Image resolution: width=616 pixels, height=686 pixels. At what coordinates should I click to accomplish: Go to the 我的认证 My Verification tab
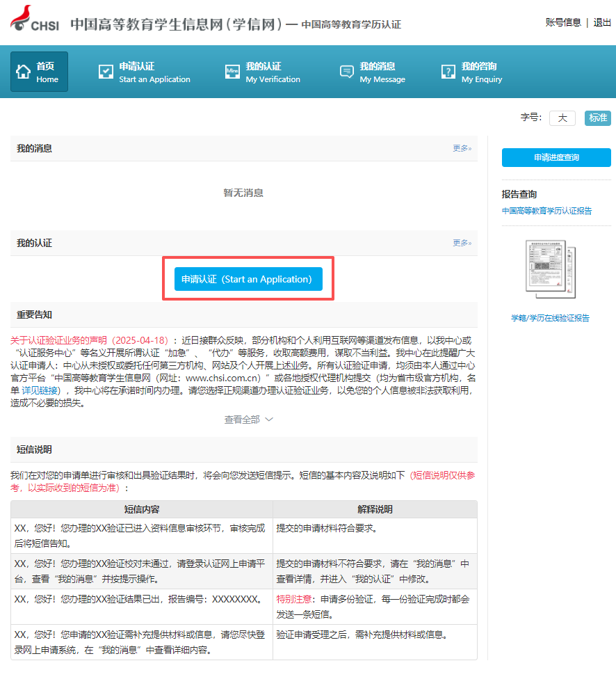pyautogui.click(x=273, y=72)
